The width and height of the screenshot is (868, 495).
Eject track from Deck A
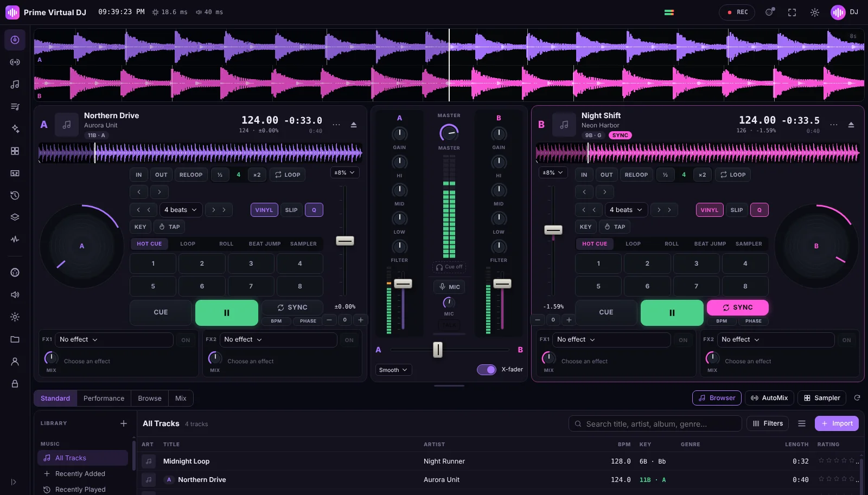point(354,125)
